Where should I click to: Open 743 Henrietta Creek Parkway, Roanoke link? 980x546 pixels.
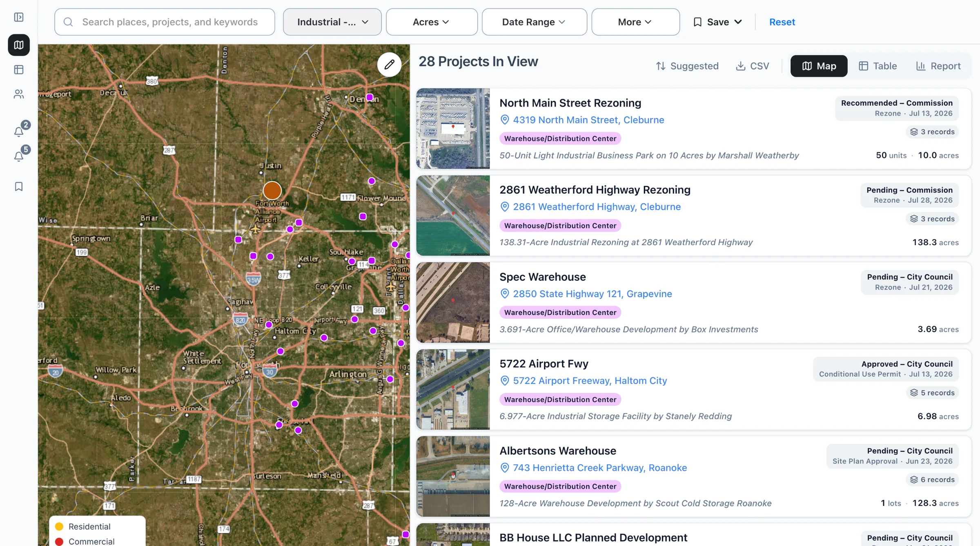(x=600, y=468)
